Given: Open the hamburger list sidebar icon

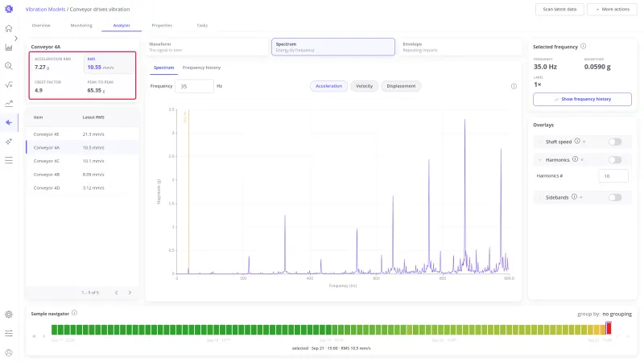Looking at the screenshot, I should point(9,160).
